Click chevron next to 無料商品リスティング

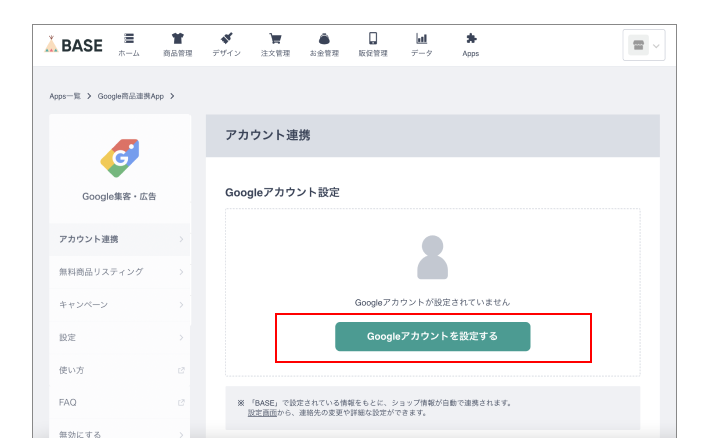[181, 272]
